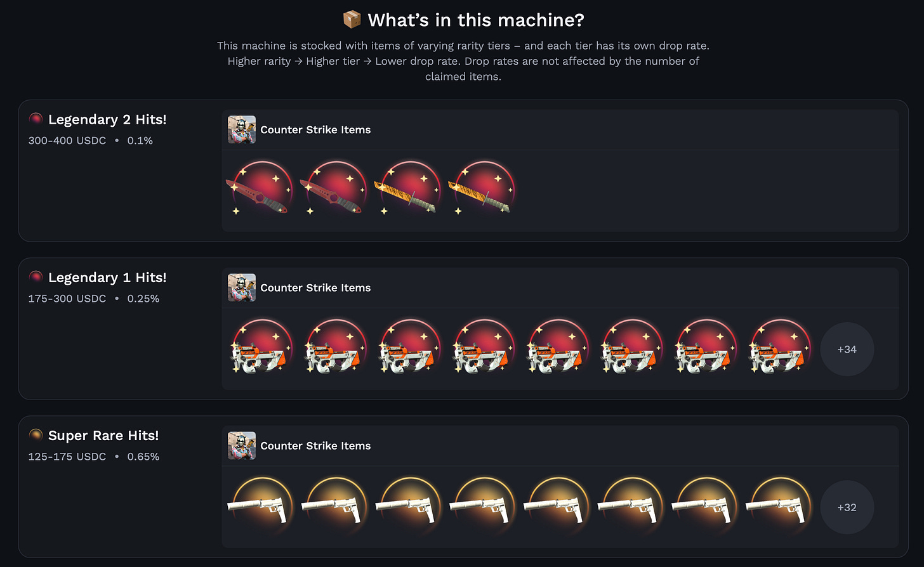Click the Counter Strike avatar in Super Rare section
Screen dimensions: 924x567
(x=242, y=446)
